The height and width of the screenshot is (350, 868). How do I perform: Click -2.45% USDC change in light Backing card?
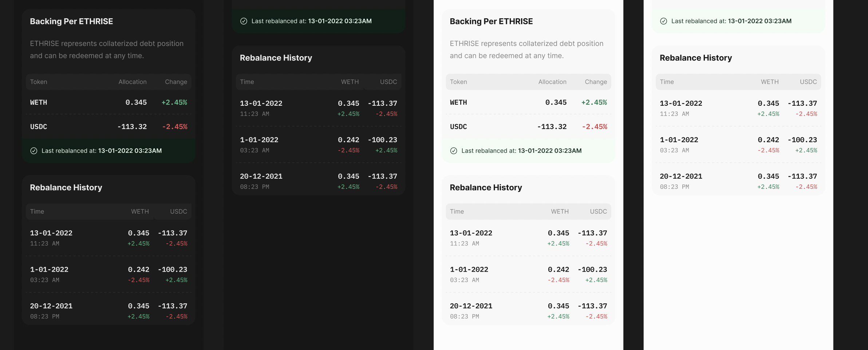(594, 127)
